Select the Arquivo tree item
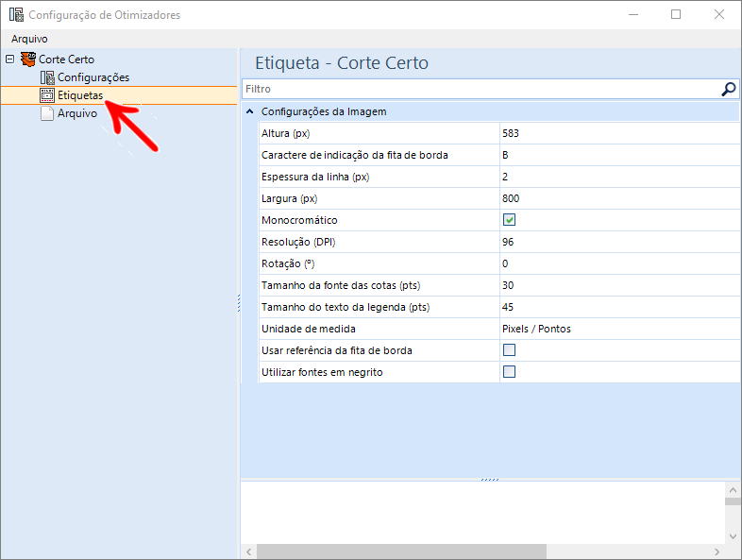 coord(77,113)
